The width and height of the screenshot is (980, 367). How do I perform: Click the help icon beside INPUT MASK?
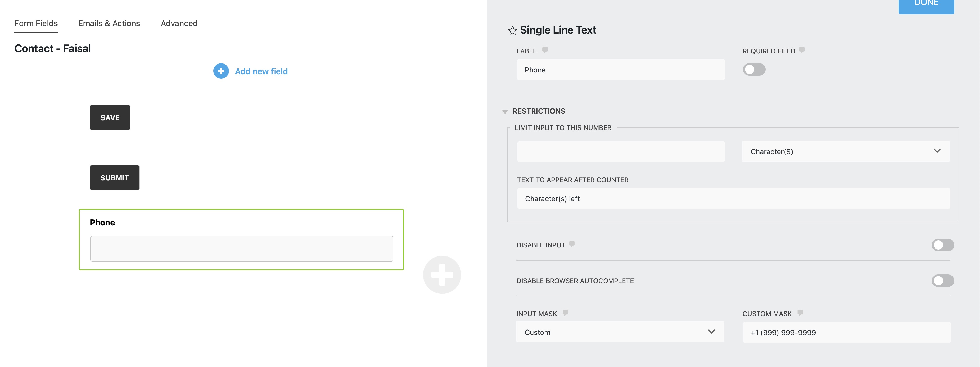565,313
